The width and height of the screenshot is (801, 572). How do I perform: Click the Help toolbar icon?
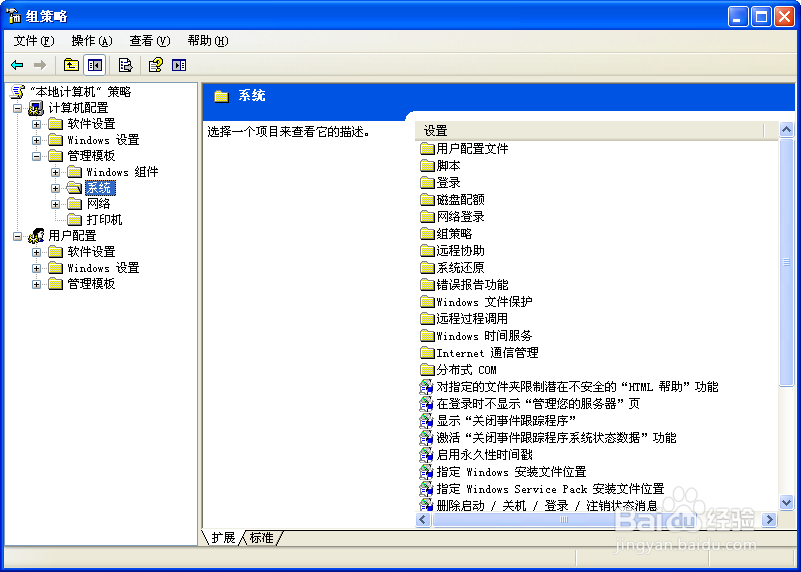156,65
